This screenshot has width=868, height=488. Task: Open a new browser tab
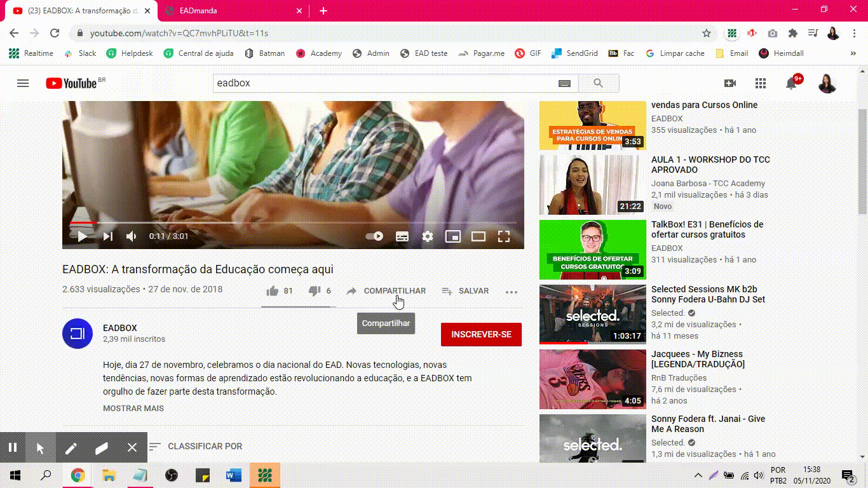[323, 11]
